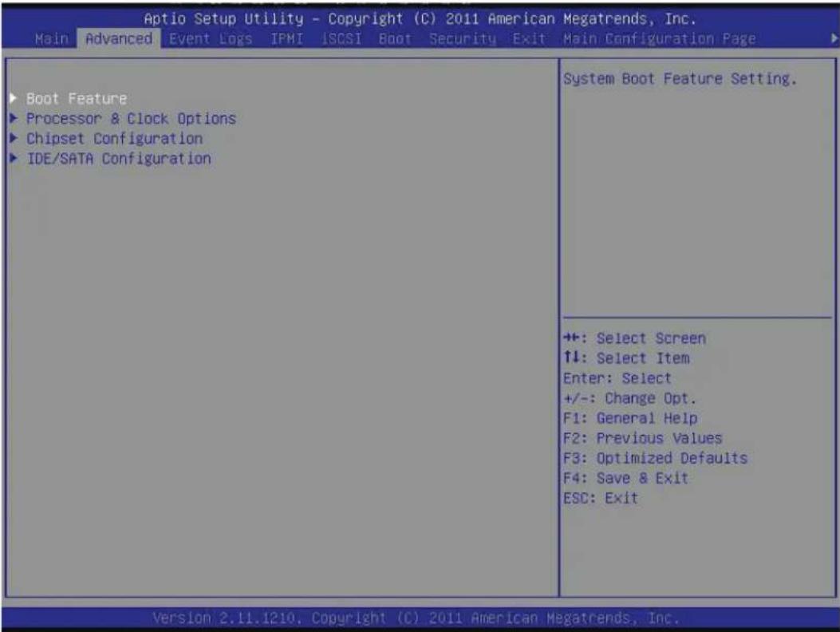
Task: Open Processor & Clock Options
Action: pos(132,118)
